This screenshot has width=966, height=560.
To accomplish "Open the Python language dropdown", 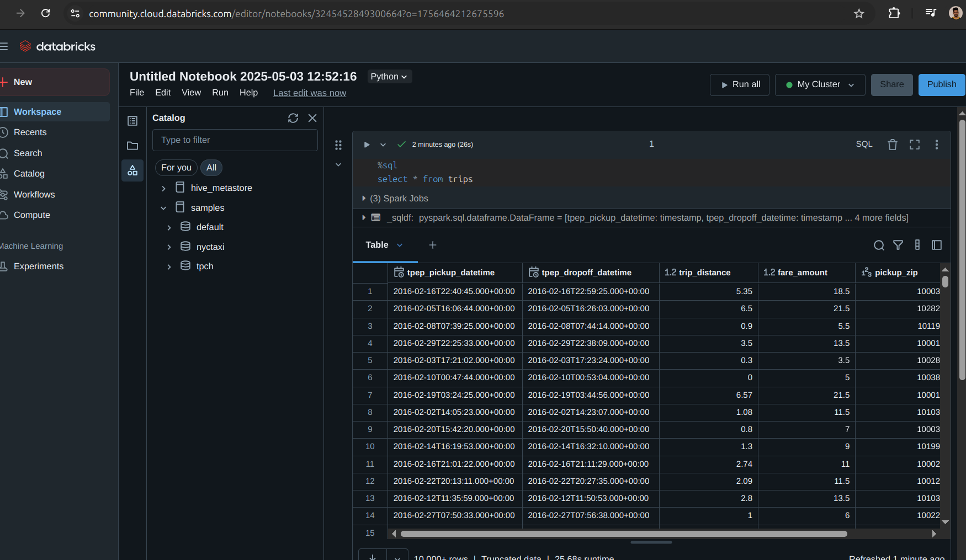I will (x=390, y=77).
